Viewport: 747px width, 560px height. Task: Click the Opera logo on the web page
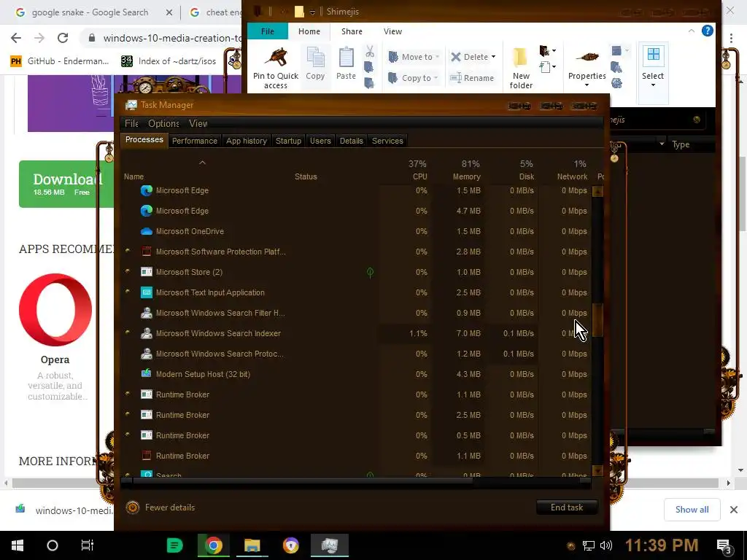[x=55, y=309]
